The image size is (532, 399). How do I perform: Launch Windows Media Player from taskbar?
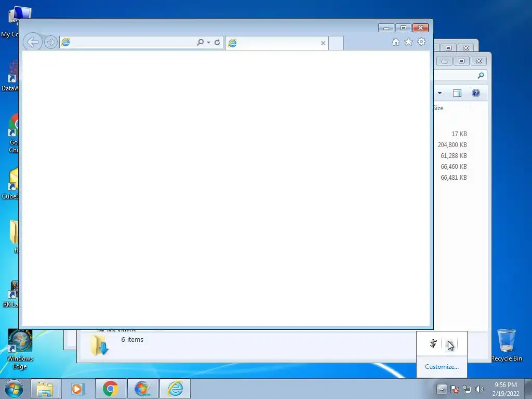pyautogui.click(x=77, y=389)
